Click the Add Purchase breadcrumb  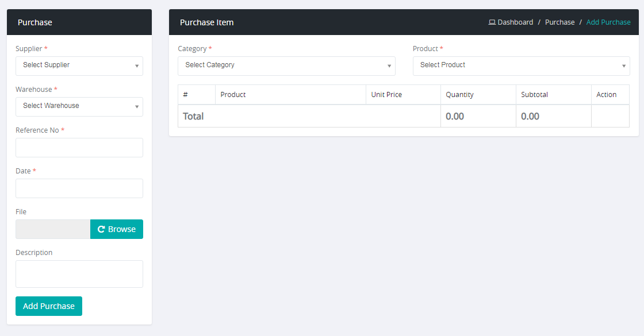click(x=608, y=22)
